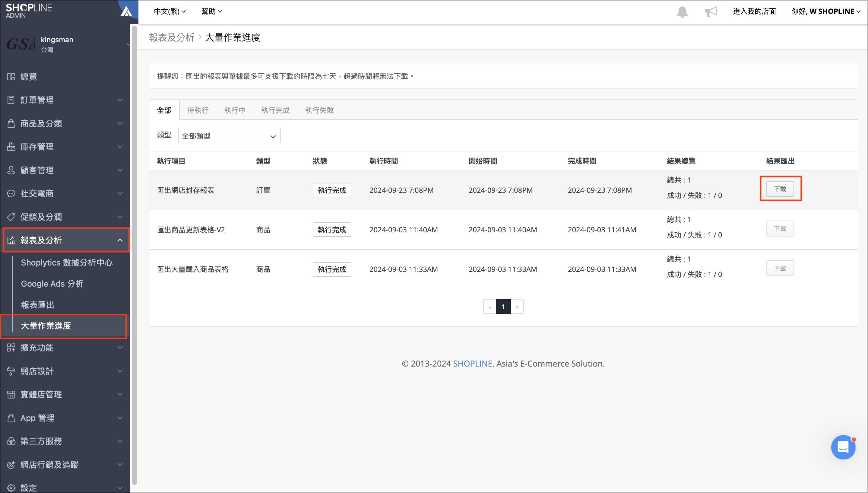The height and width of the screenshot is (493, 868).
Task: Switch to the 執行中 tab
Action: coord(235,110)
